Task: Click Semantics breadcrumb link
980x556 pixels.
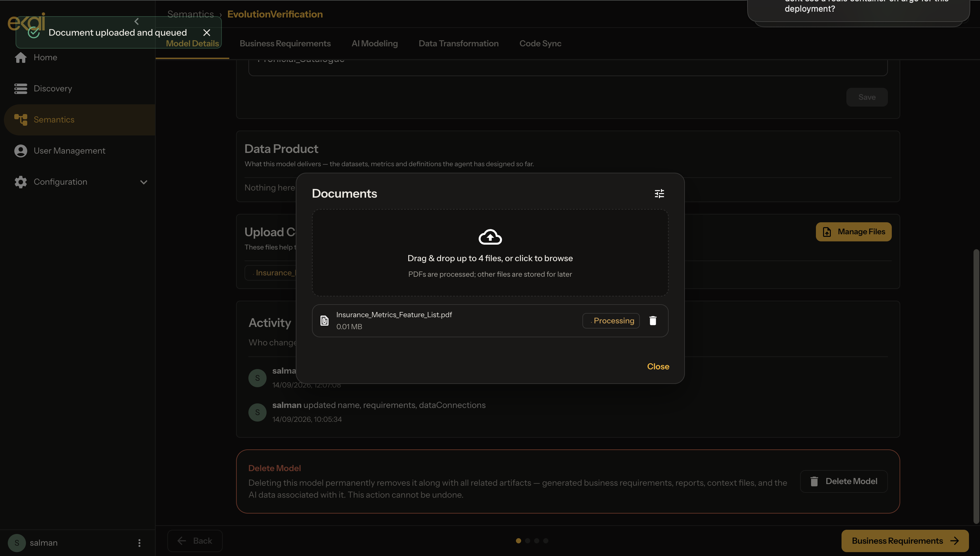Action: coord(190,14)
